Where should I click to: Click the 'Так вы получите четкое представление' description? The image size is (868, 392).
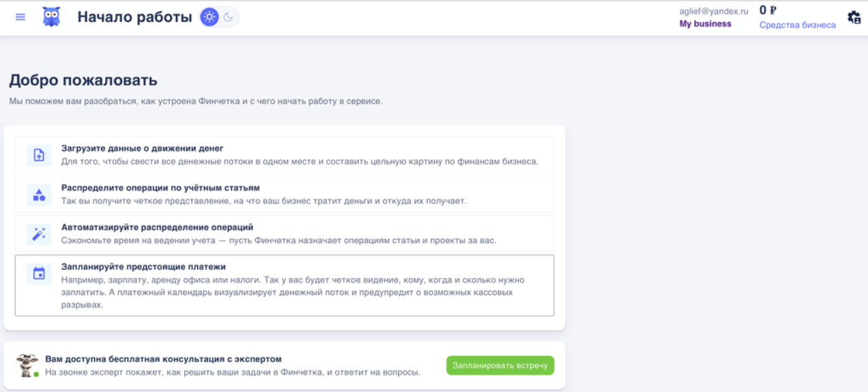tap(264, 201)
